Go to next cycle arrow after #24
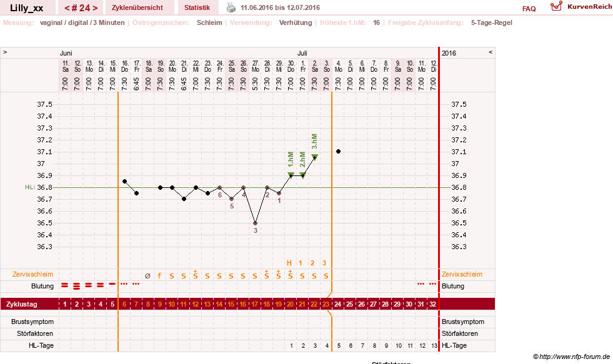The height and width of the screenshot is (364, 613). pos(95,8)
